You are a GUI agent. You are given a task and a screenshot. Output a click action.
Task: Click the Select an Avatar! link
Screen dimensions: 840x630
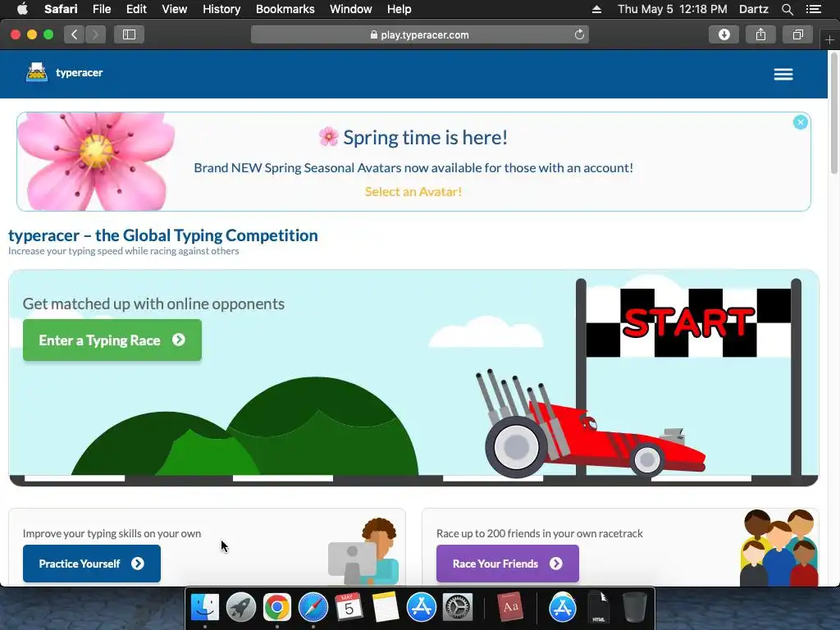[x=413, y=192]
